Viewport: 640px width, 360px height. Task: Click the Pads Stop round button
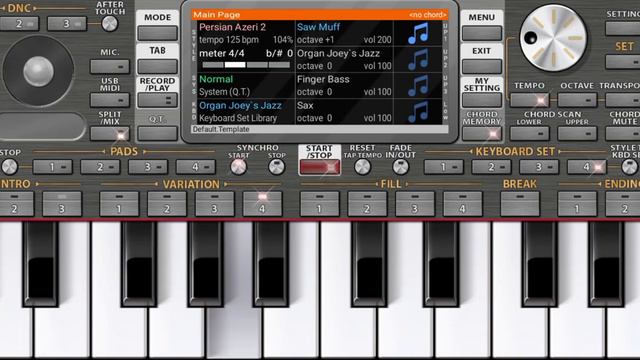[9, 167]
